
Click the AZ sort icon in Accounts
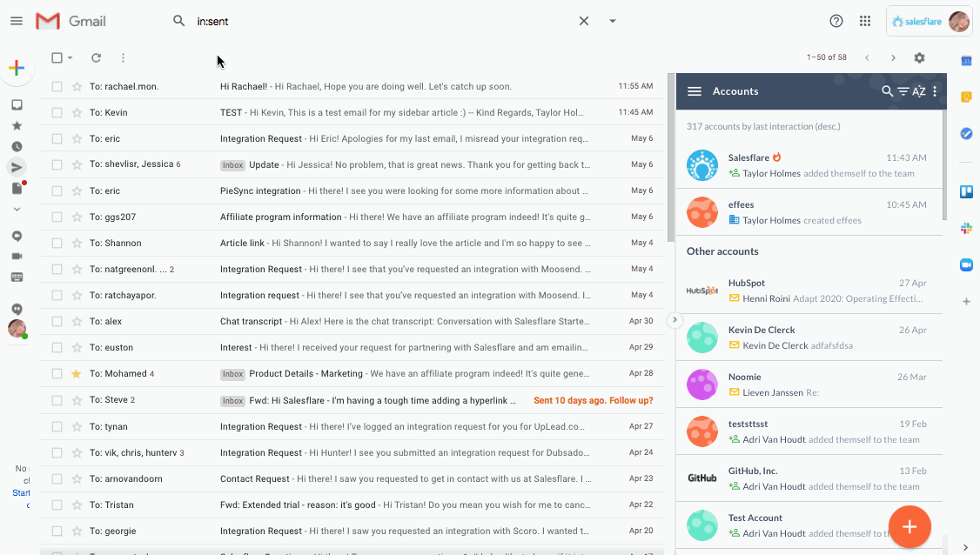919,91
